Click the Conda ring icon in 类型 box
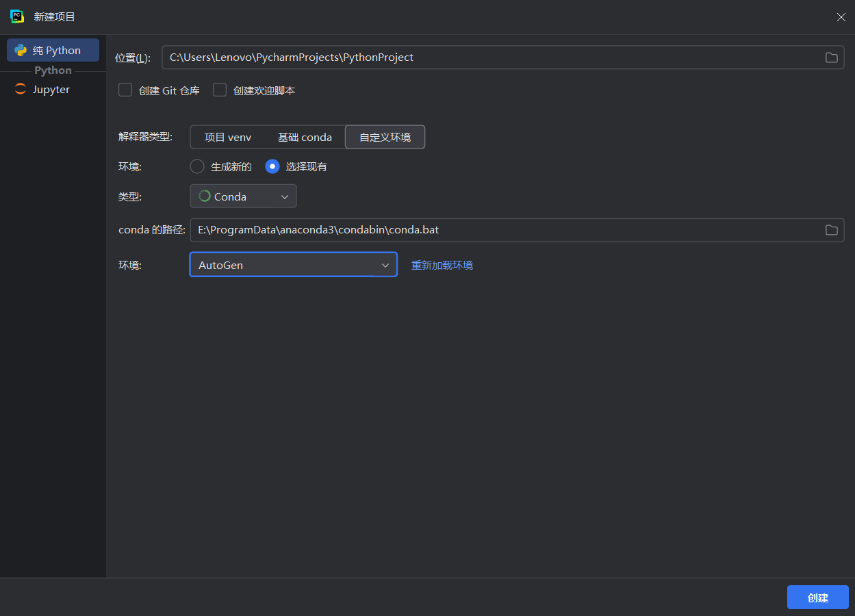The height and width of the screenshot is (616, 855). click(x=204, y=196)
